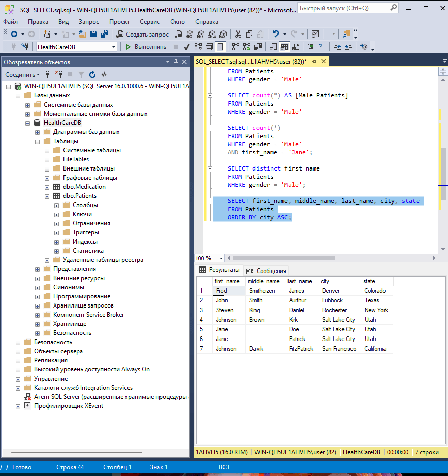This screenshot has height=476, width=448.
Task: Switch to the Сообщения tab
Action: 267,271
